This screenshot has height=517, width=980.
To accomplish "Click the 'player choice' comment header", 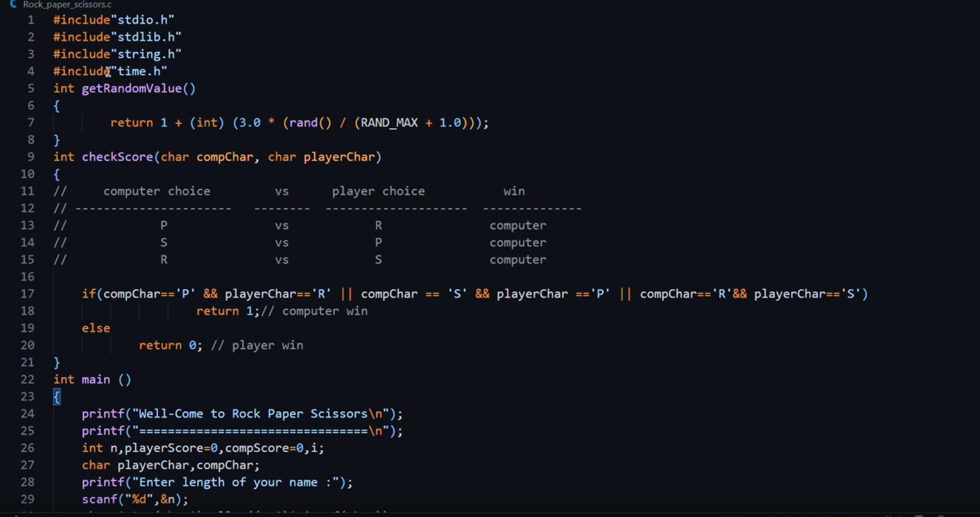I will pos(378,191).
